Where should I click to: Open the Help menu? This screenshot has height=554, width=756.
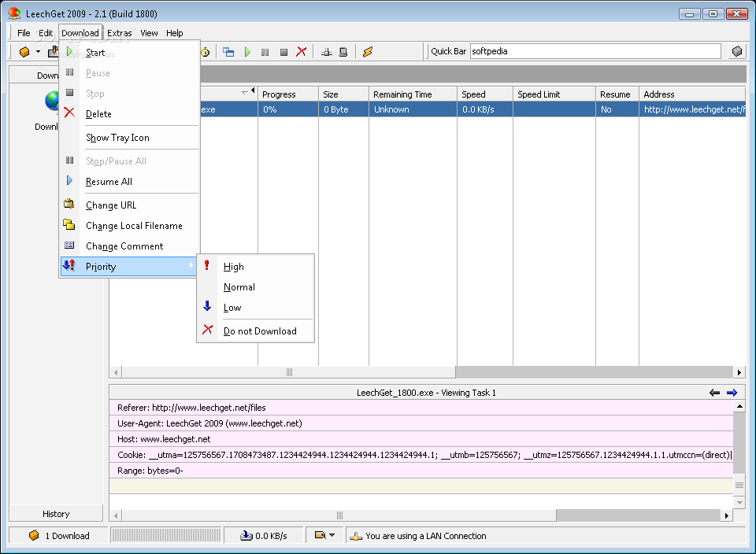point(175,33)
